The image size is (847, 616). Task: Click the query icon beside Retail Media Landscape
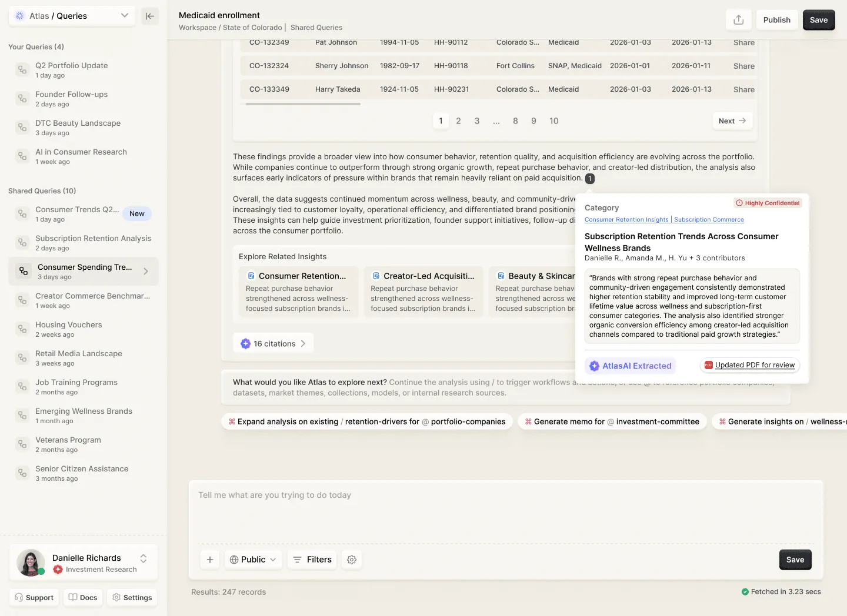[x=22, y=358]
